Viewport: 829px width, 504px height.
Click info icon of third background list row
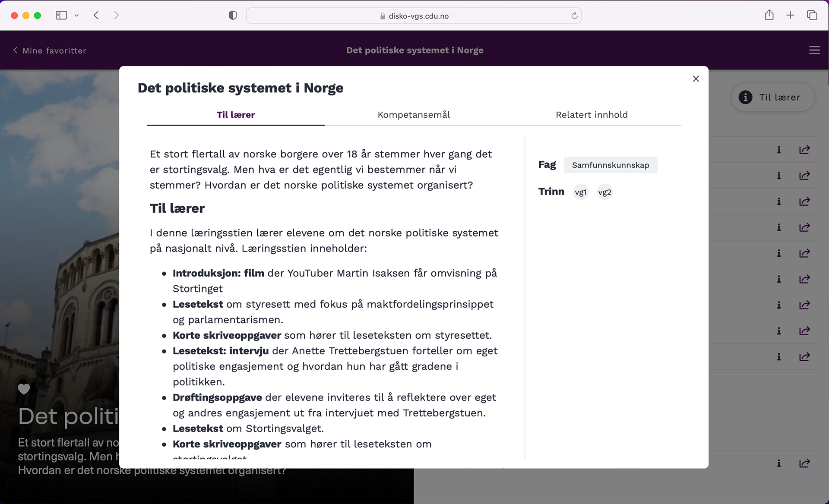pos(779,202)
